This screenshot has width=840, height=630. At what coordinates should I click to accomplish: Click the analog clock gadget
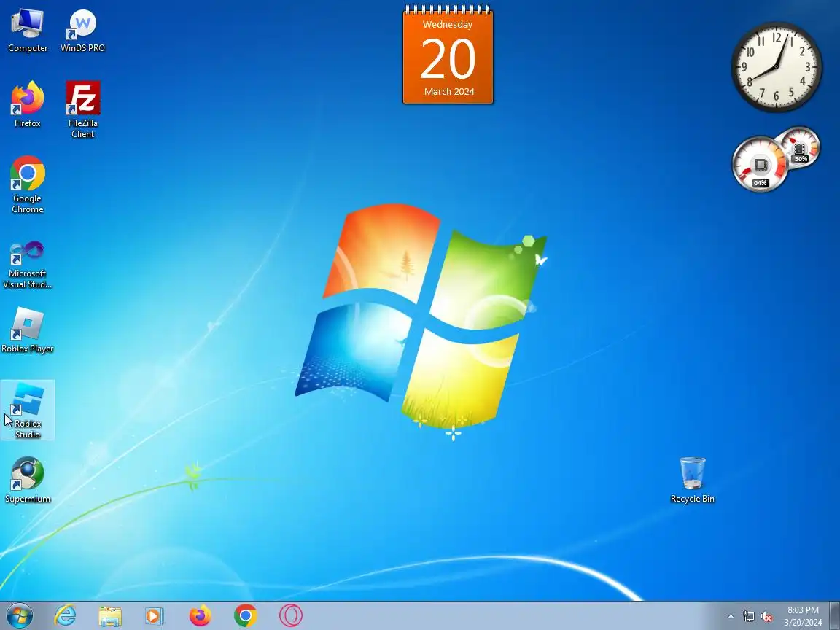coord(777,66)
